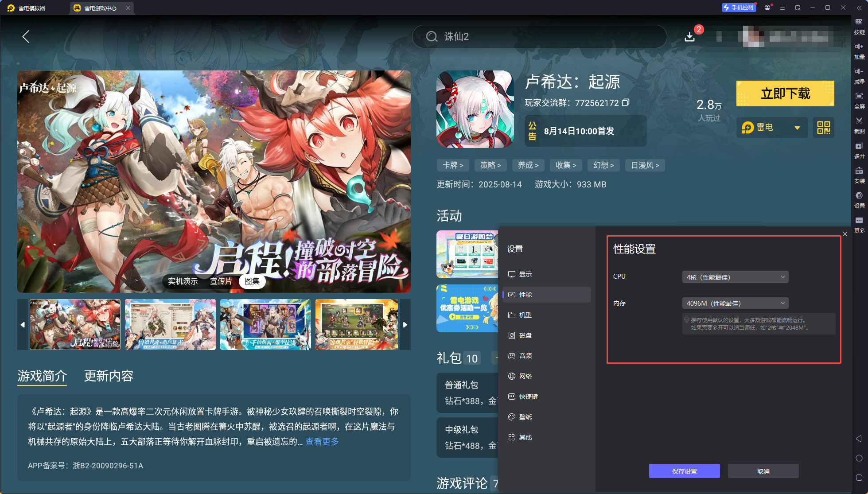The height and width of the screenshot is (494, 868).
Task: Select 性能 in settings menu
Action: (x=547, y=295)
